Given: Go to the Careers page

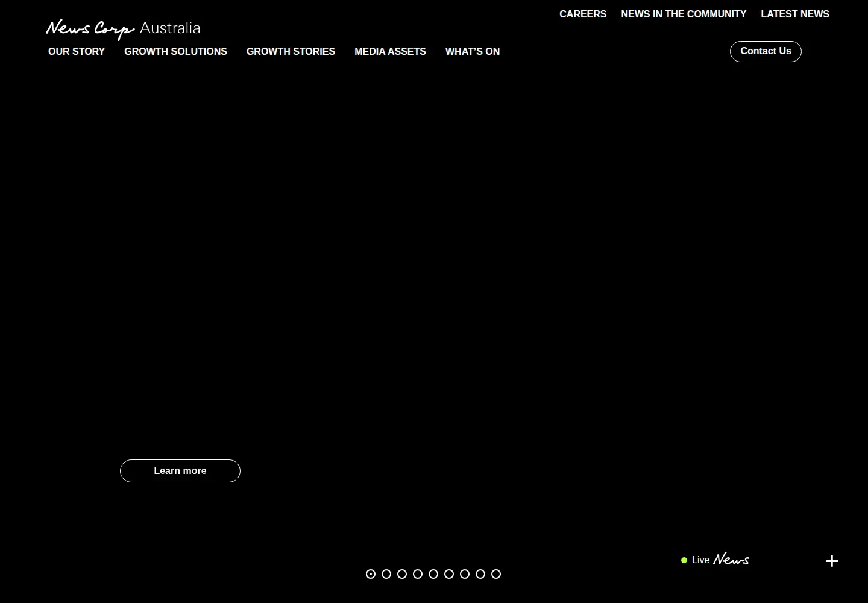Looking at the screenshot, I should [x=583, y=14].
